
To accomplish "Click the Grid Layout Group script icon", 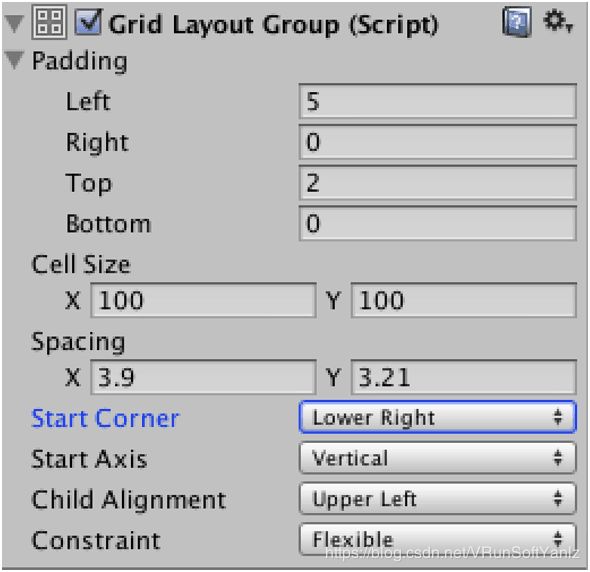I will pos(50,22).
